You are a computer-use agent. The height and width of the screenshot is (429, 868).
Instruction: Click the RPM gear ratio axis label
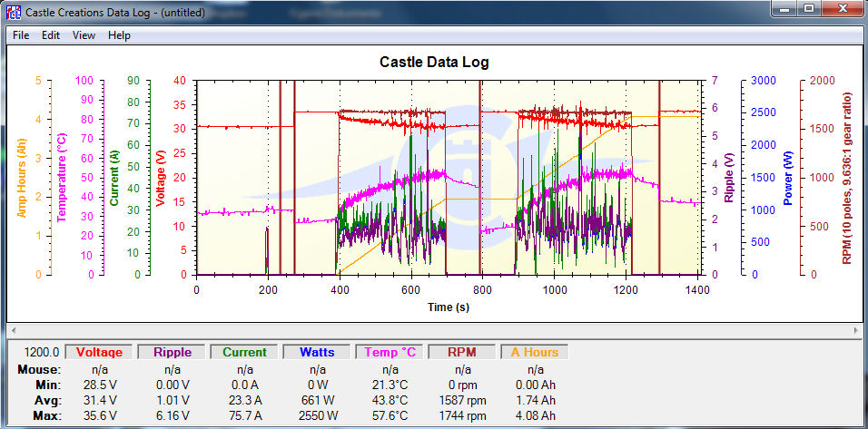847,178
